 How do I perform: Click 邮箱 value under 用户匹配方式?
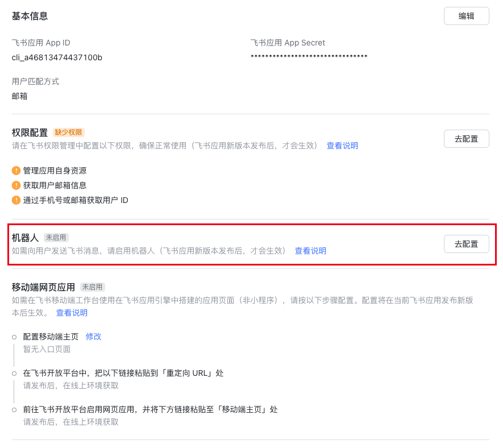click(20, 96)
